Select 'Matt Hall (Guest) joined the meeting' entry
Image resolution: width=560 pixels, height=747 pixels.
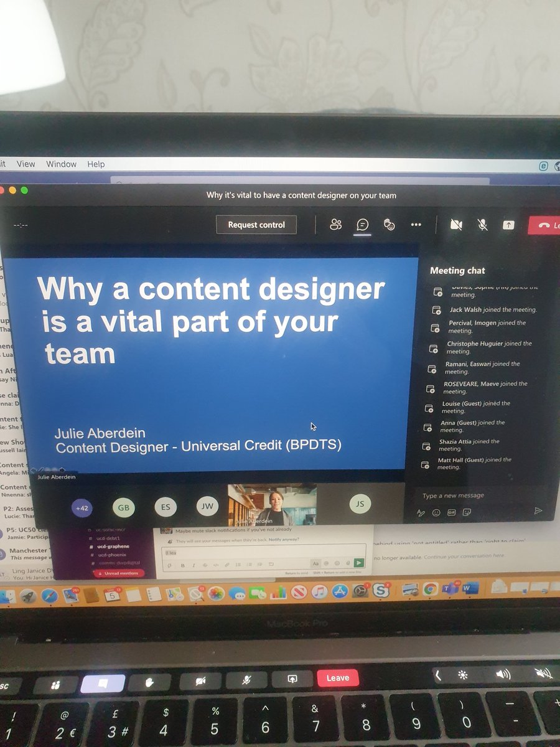[x=466, y=463]
